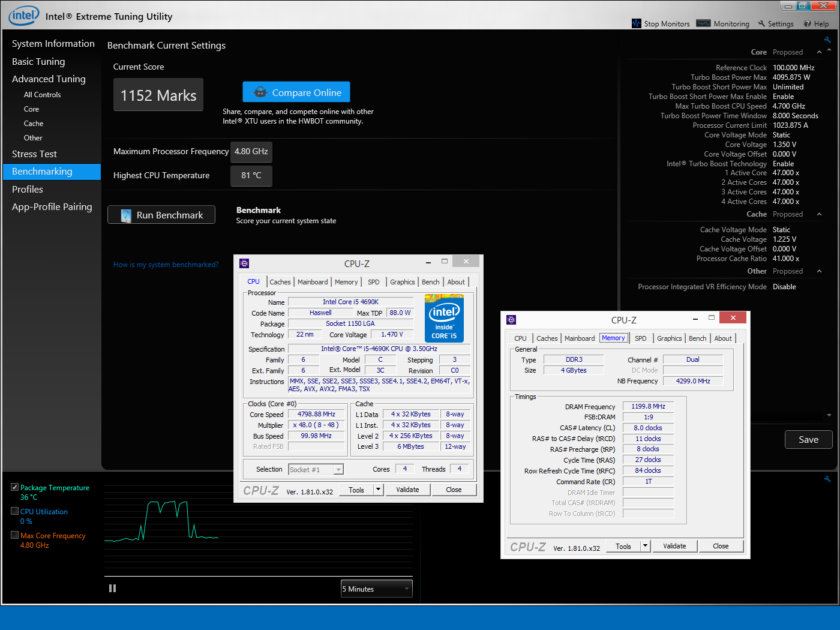
Task: Open the 5 Minutes time range dropdown
Action: pyautogui.click(x=377, y=589)
